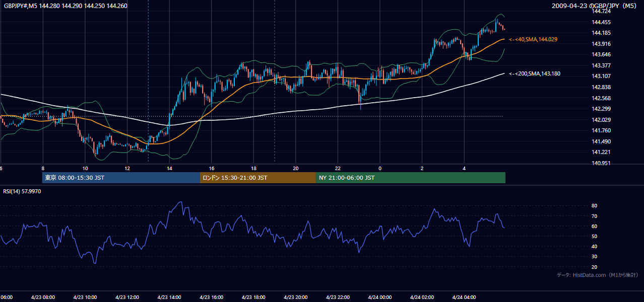644x302 pixels.
Task: Click price axis value 143.107
Action: click(601, 77)
